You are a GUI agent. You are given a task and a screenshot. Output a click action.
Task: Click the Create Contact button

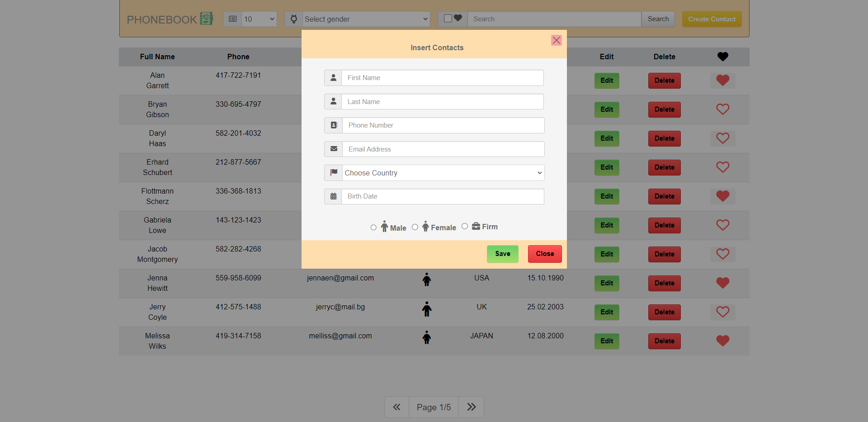click(712, 19)
